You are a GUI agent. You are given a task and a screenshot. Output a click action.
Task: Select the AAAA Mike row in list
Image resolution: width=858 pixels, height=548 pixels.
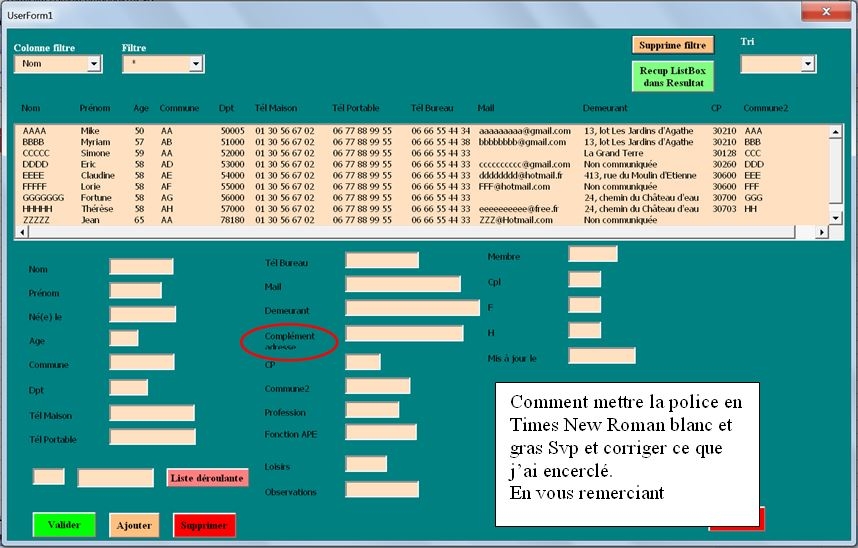(300, 131)
